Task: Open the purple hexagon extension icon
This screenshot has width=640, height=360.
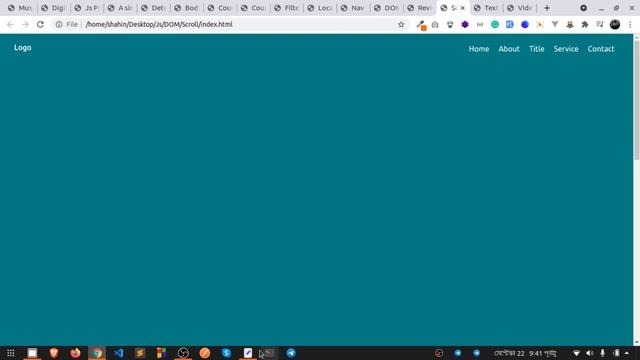Action: coord(465,24)
